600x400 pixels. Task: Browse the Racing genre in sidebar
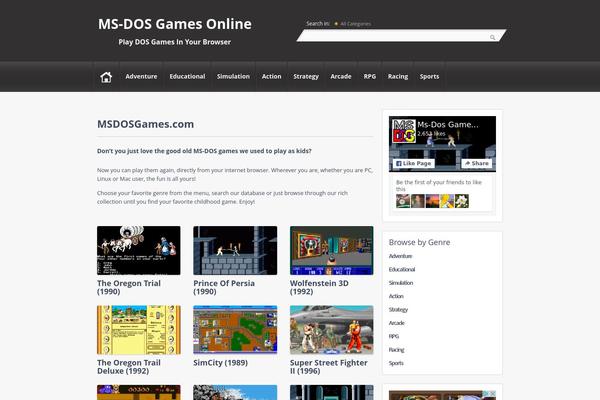[x=396, y=350]
